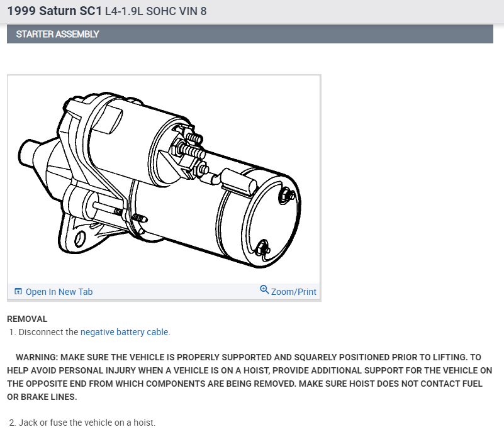Click the starter mounting flange hole in diagram
This screenshot has width=504, height=437.
click(x=80, y=238)
